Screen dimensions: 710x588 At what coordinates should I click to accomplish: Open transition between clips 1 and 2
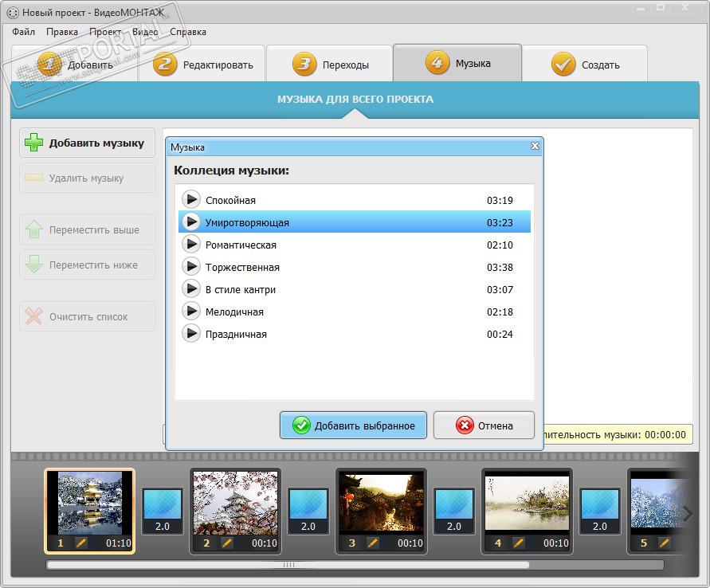[163, 511]
